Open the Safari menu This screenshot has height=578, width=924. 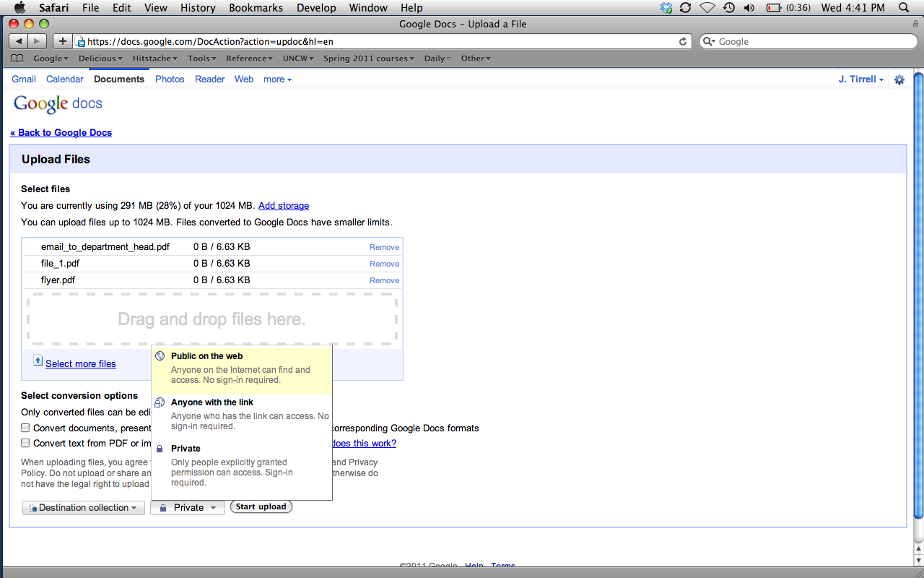pos(54,8)
